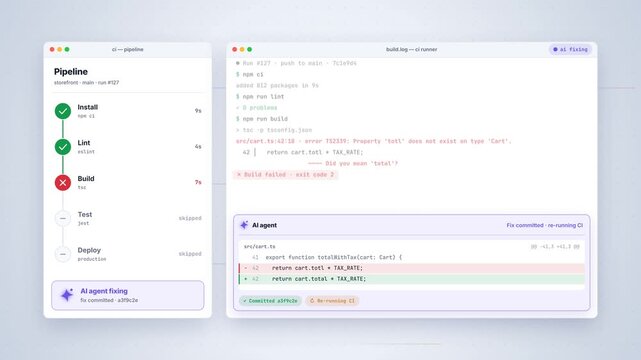Click the 'build.log — ci runner' window title
The image size is (641, 360).
pos(412,49)
